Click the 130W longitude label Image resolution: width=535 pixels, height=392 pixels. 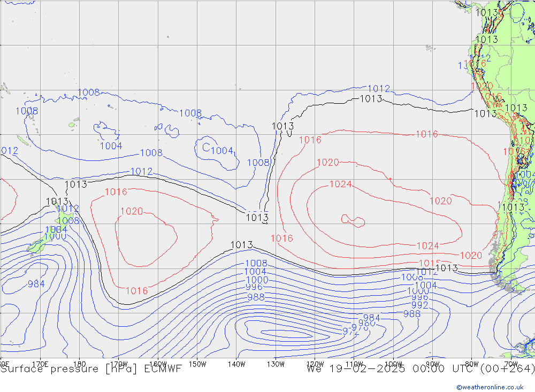click(276, 364)
